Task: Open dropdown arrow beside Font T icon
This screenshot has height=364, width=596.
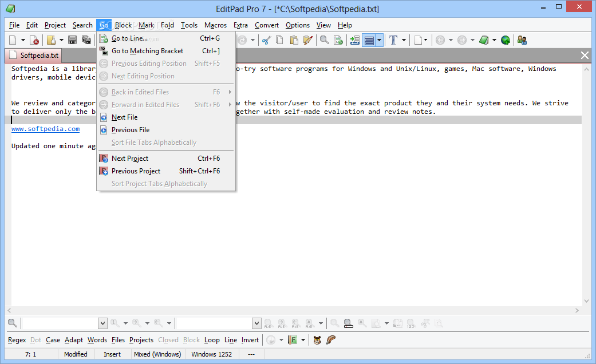Action: pyautogui.click(x=404, y=40)
